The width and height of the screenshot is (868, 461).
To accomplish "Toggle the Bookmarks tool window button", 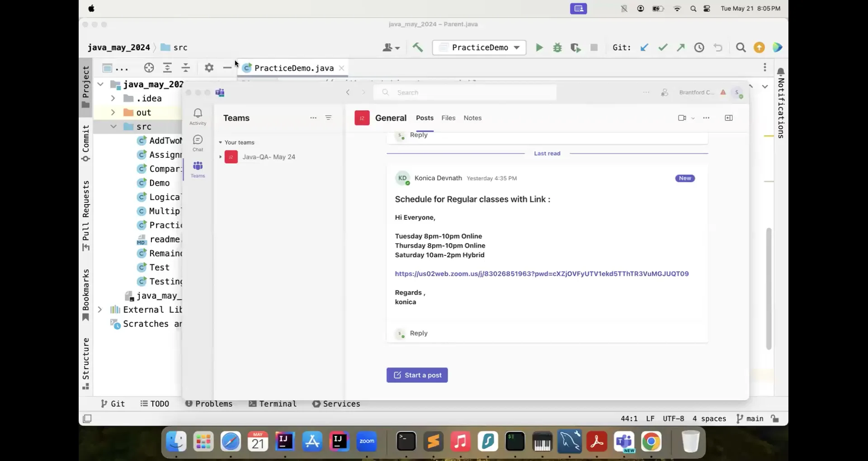I will coord(85,295).
